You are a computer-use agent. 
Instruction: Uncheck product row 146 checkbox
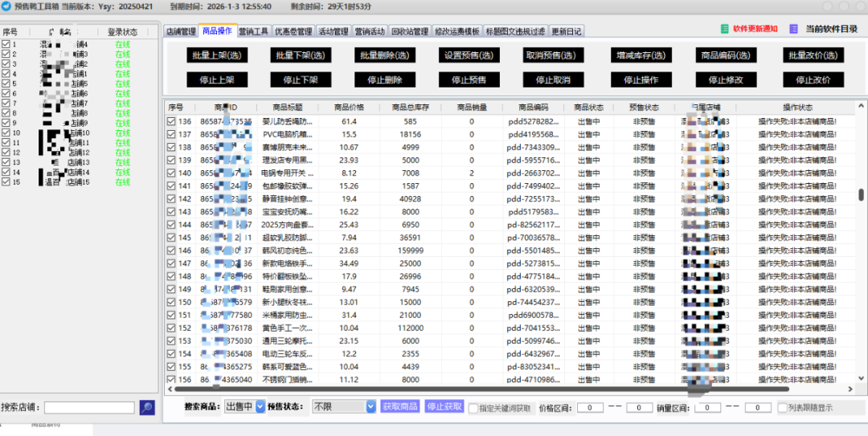click(172, 251)
